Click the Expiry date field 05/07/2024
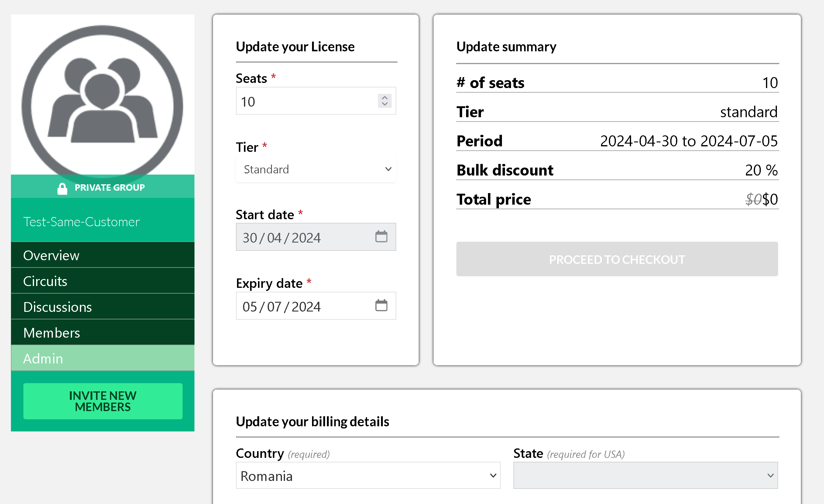 [x=316, y=306]
